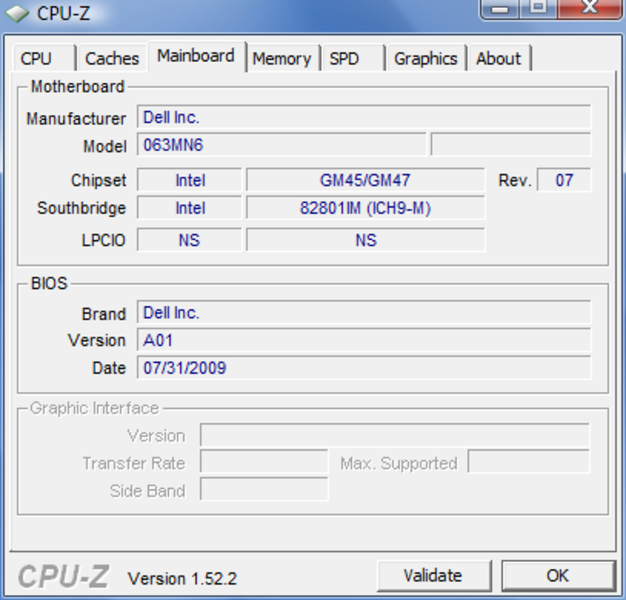Screen dimensions: 626x600
Task: Click the Model field 063MN6
Action: 281,145
